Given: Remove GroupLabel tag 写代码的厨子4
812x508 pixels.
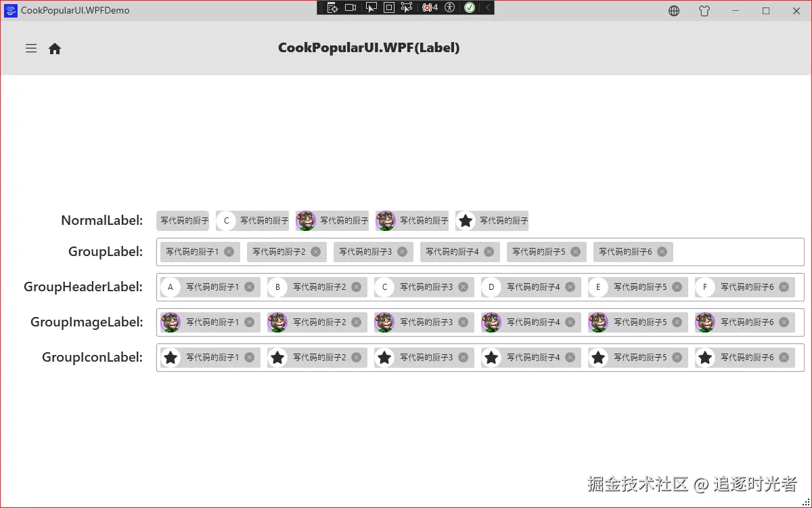Looking at the screenshot, I should pos(489,252).
